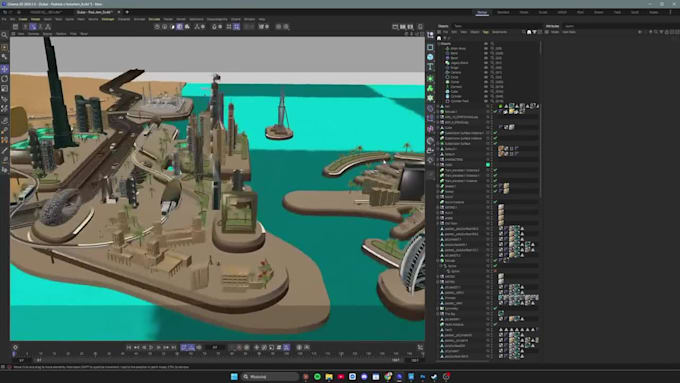
Task: Open the viewport Display menu
Action: point(47,33)
